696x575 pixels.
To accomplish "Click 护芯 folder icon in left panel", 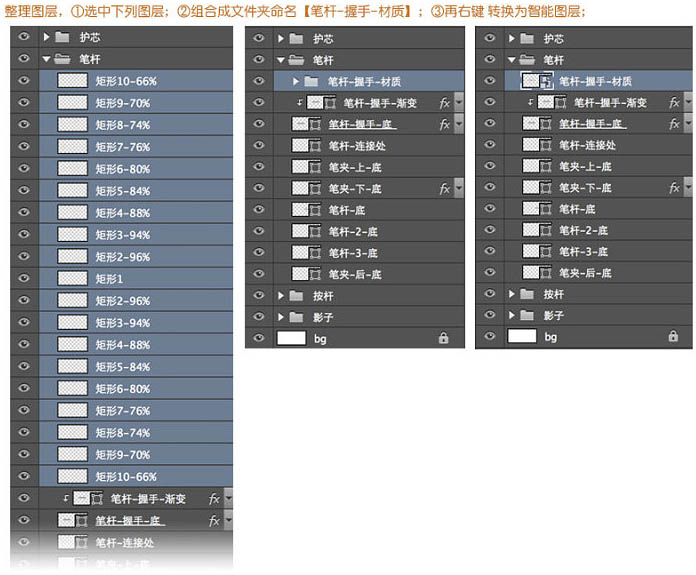I will (62, 37).
